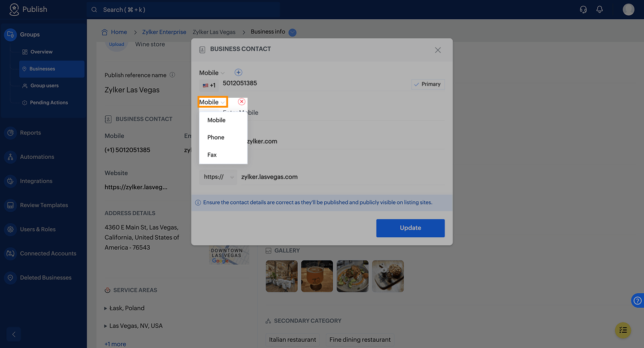The height and width of the screenshot is (348, 644).
Task: Open the plated food gallery photo
Action: [x=352, y=276]
